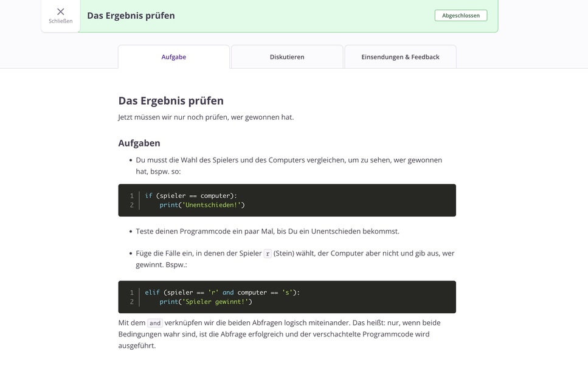Click the Aufgaben subheading
This screenshot has width=588, height=365.
[x=139, y=144]
